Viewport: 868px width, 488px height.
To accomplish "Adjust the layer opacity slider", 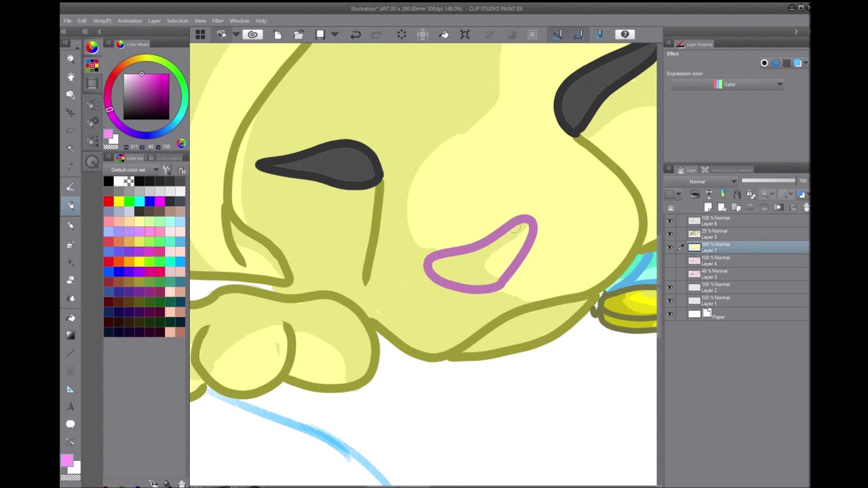I will (768, 181).
